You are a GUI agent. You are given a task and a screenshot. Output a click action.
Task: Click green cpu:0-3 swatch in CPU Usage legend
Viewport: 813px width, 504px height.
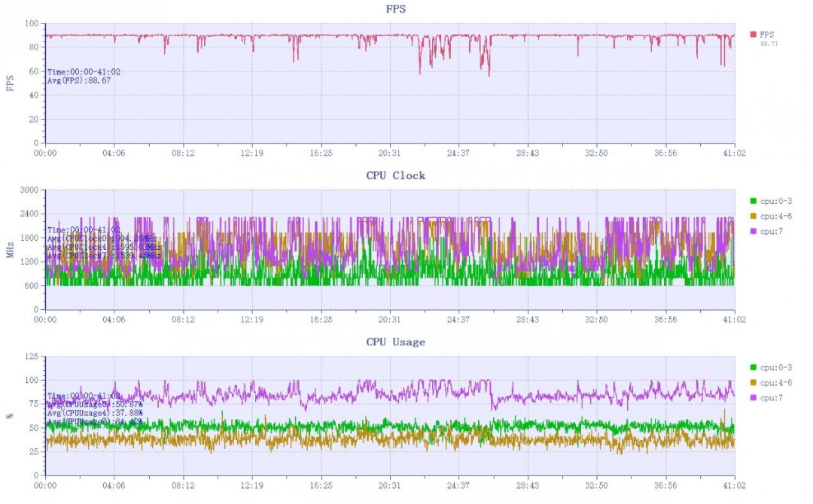tap(753, 367)
